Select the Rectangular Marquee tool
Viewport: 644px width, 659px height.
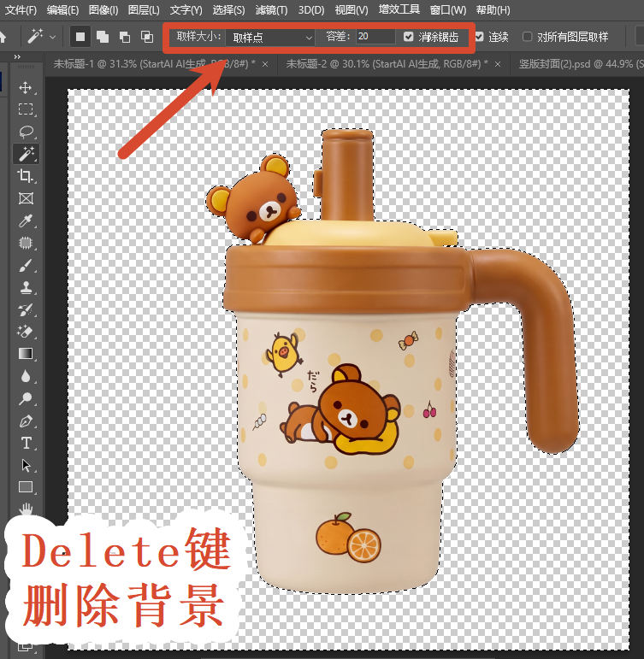tap(26, 109)
